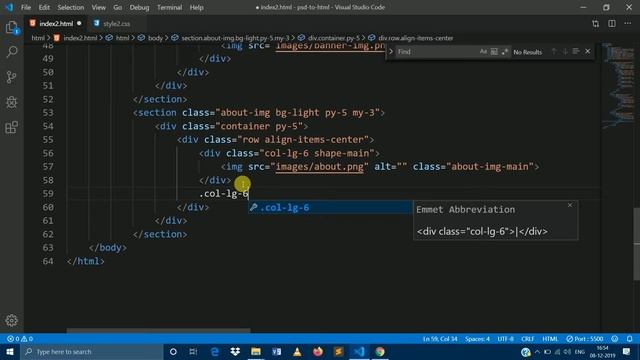Screen dimensions: 640x360
Task: Click line number 57 in gutter
Action: pyautogui.click(x=48, y=167)
